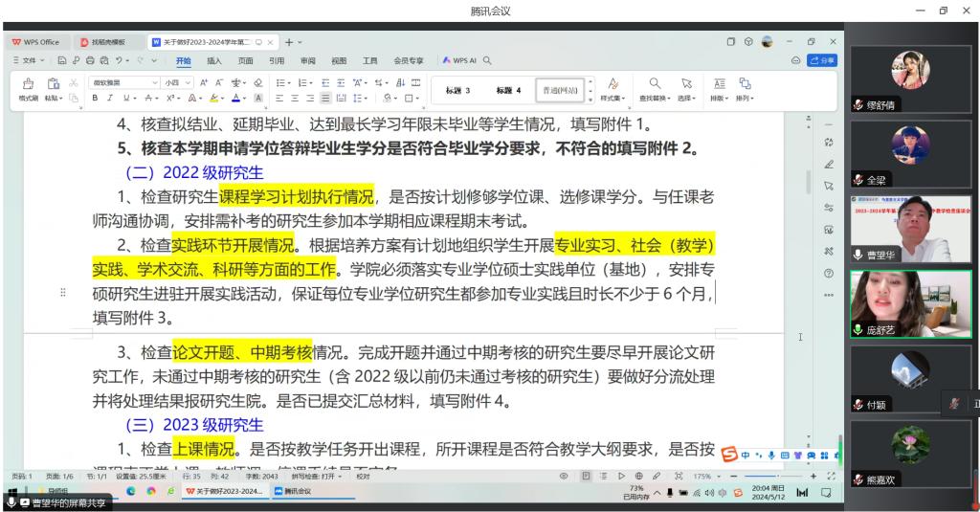
Task: Select participant 庞舒艺 video thumbnail
Action: point(911,304)
